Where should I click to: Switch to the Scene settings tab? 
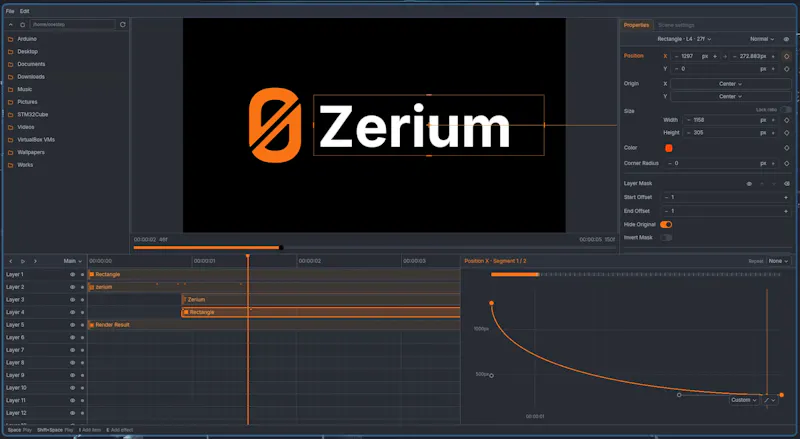tap(676, 25)
